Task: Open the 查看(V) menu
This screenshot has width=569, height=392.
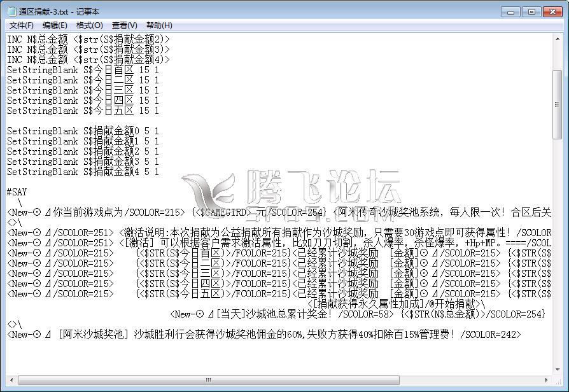Action: pos(124,25)
